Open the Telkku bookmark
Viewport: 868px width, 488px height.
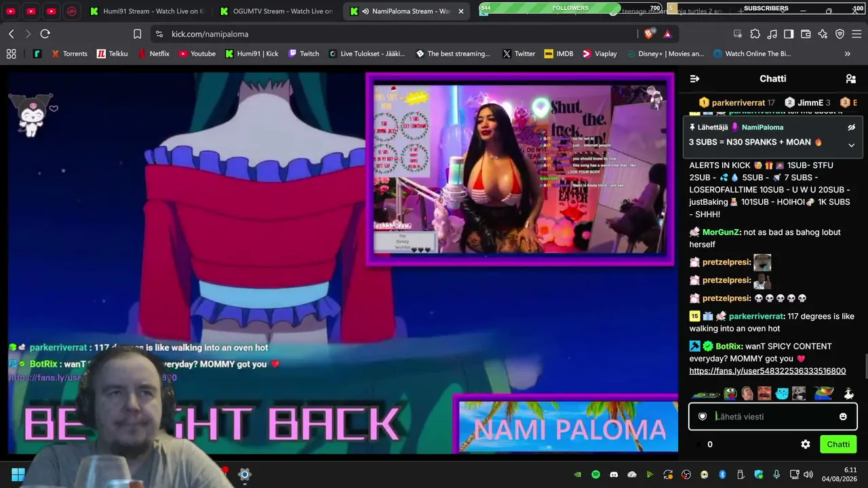[x=112, y=54]
